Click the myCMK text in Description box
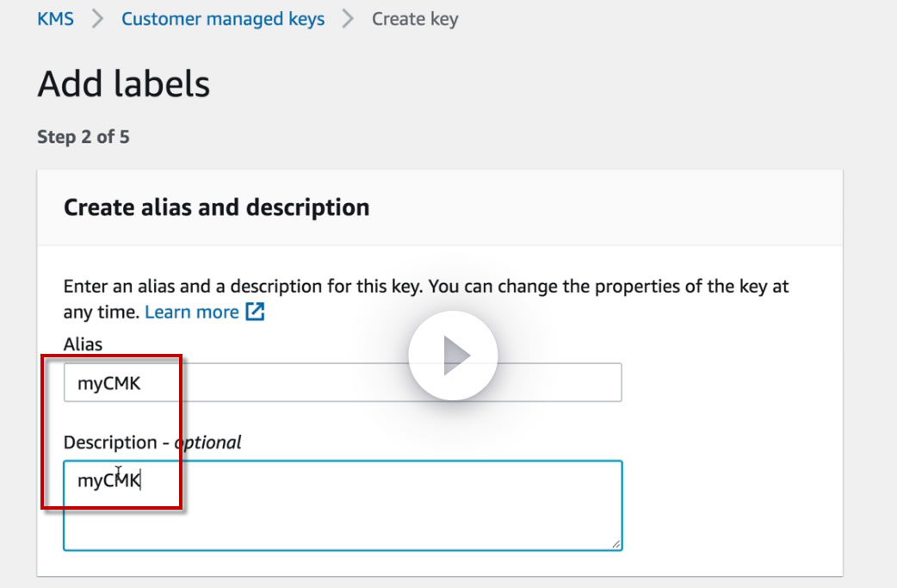This screenshot has width=897, height=588. tap(109, 480)
